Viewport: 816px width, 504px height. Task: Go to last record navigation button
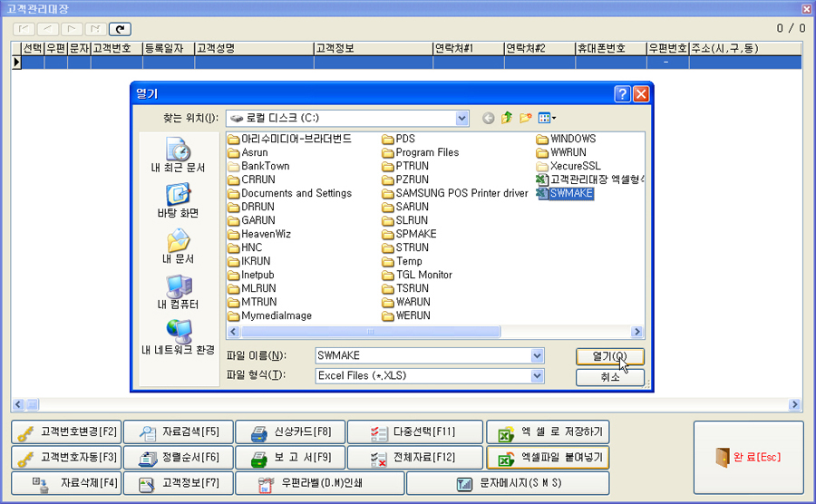click(x=95, y=29)
